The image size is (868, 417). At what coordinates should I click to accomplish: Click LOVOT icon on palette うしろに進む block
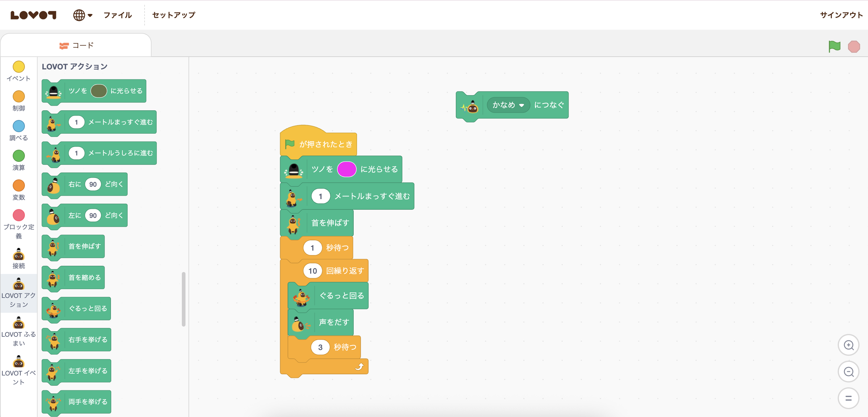click(53, 154)
